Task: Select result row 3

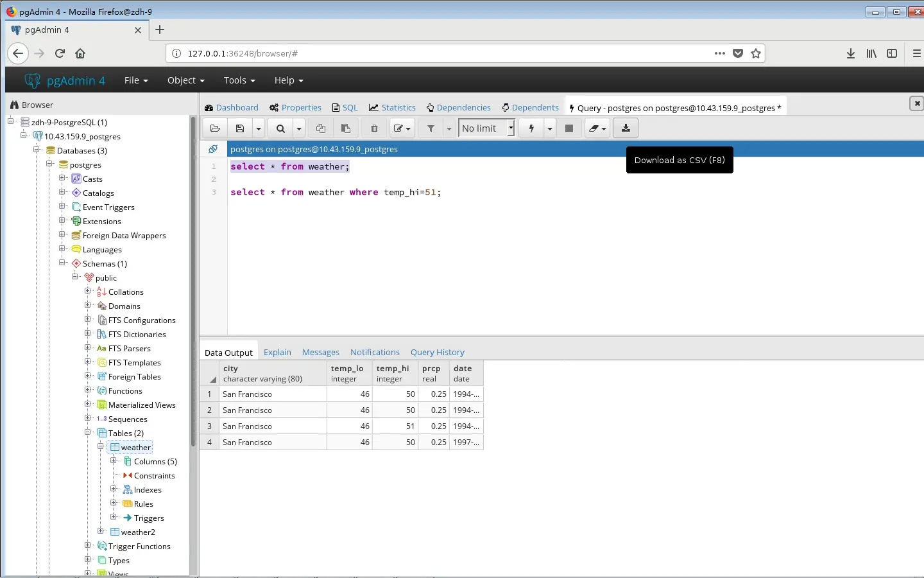Action: [x=209, y=426]
